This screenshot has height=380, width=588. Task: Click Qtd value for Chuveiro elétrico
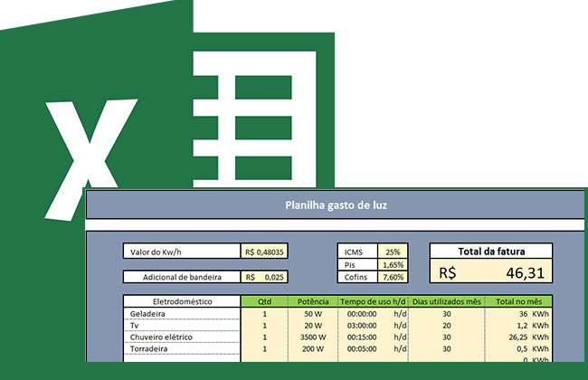tap(264, 337)
